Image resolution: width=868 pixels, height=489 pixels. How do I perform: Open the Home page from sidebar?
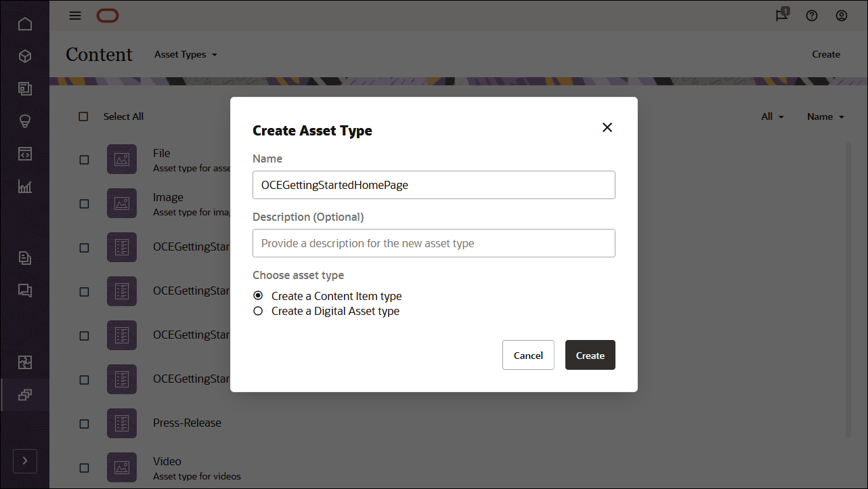(x=25, y=24)
